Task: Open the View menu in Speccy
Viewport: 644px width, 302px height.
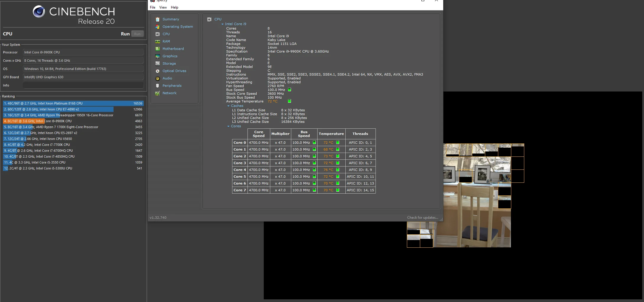Action: tap(163, 7)
